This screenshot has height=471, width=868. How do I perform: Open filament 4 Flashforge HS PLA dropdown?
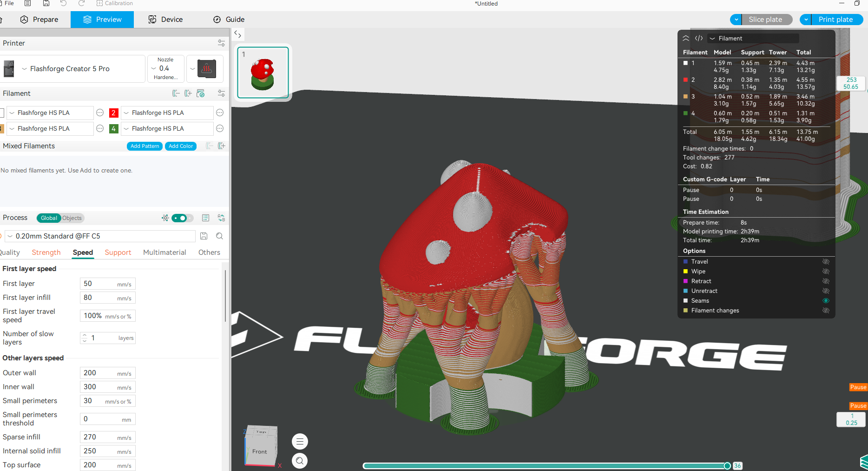pos(167,129)
